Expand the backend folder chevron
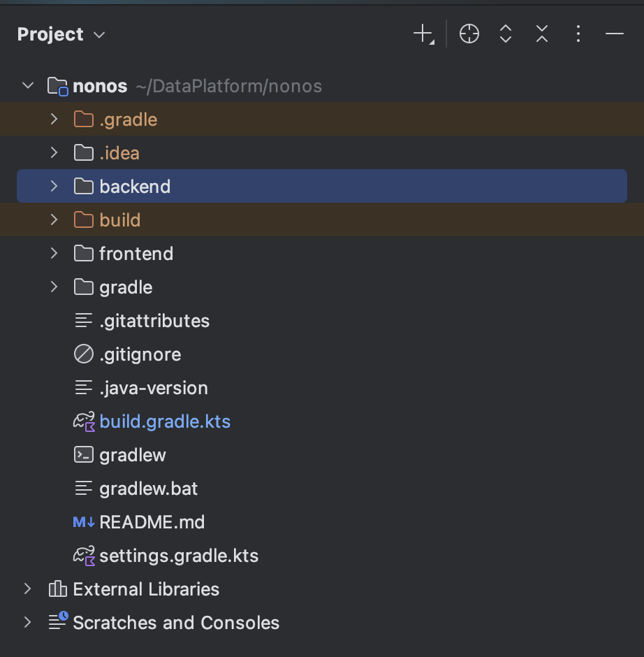This screenshot has width=644, height=657. (54, 187)
